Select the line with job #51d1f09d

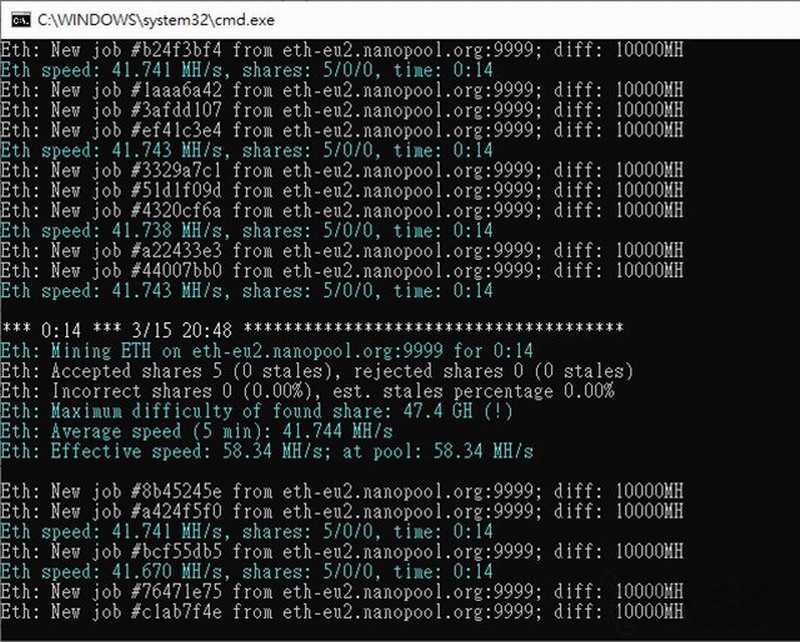point(342,190)
